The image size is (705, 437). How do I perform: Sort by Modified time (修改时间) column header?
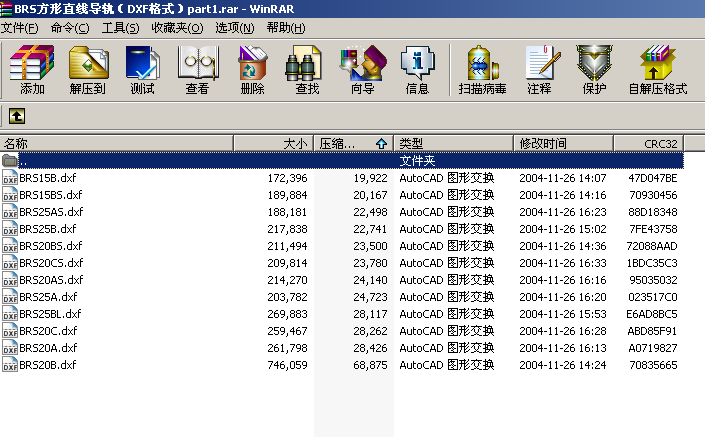(x=563, y=143)
